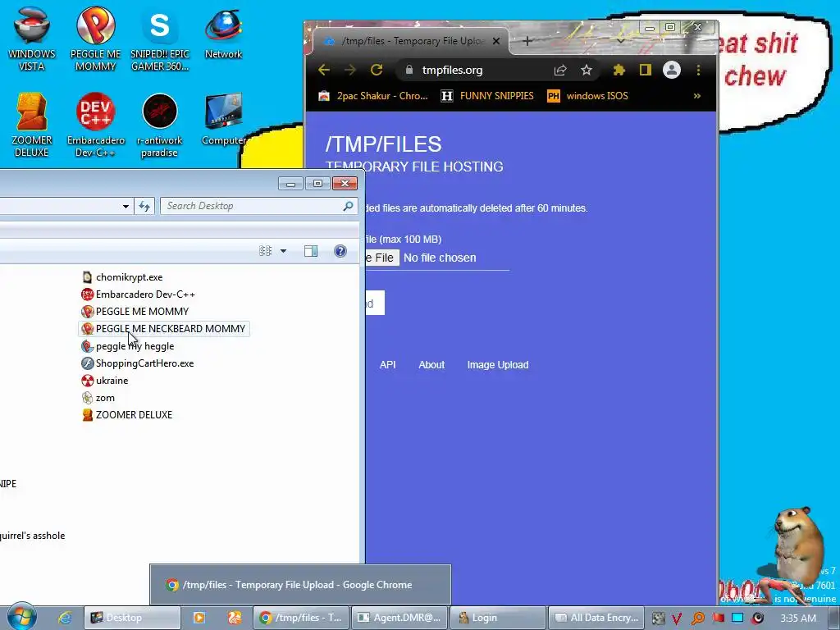Toggle Chrome side panel icon

[646, 71]
